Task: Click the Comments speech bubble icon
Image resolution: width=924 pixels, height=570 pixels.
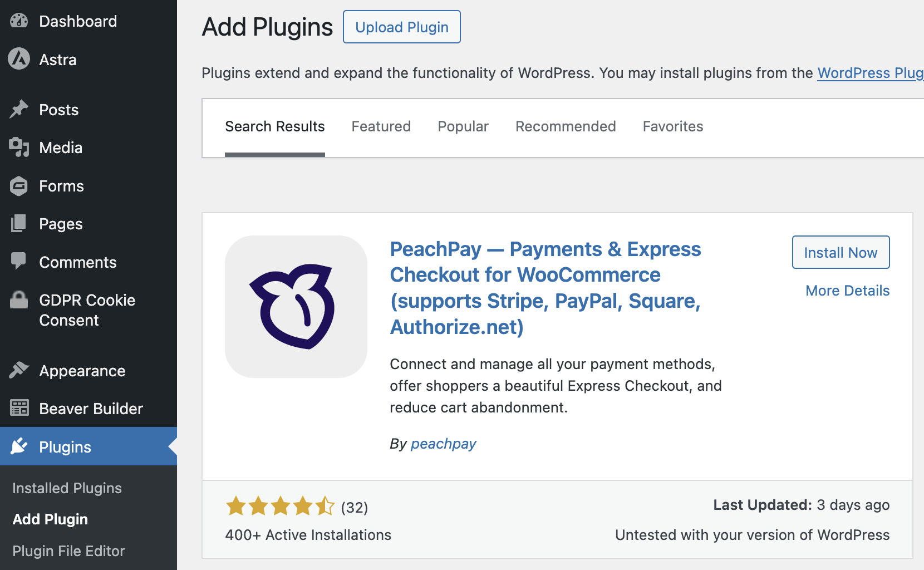Action: (x=19, y=261)
